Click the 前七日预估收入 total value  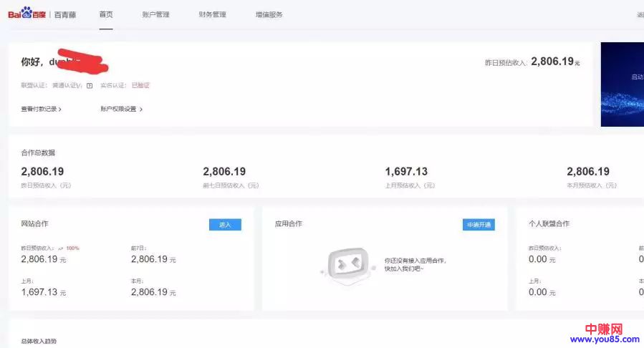(224, 172)
